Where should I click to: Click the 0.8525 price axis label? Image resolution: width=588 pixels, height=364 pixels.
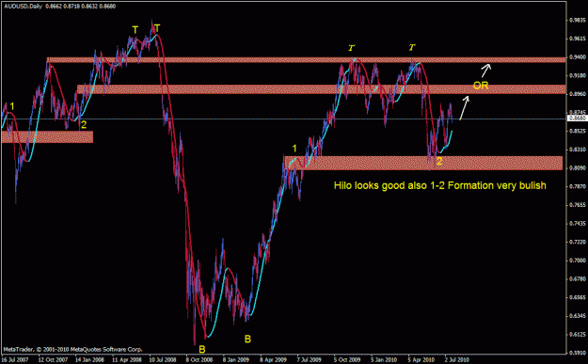pos(578,131)
